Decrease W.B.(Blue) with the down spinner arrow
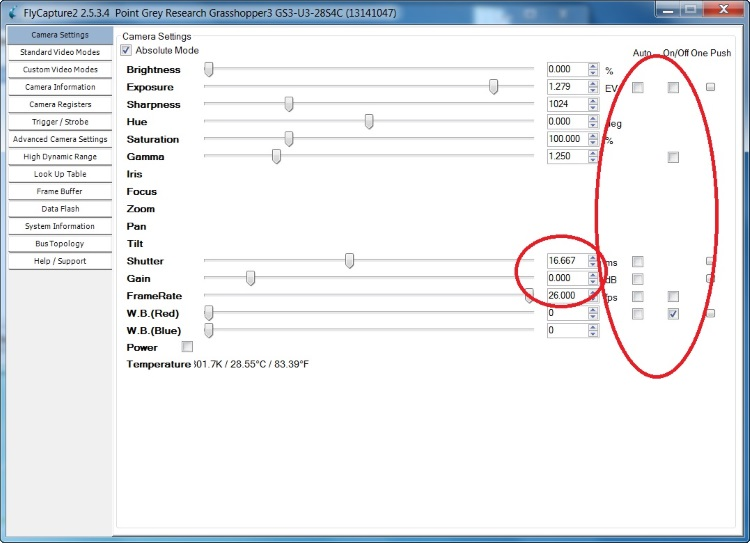This screenshot has width=750, height=543. pyautogui.click(x=593, y=334)
